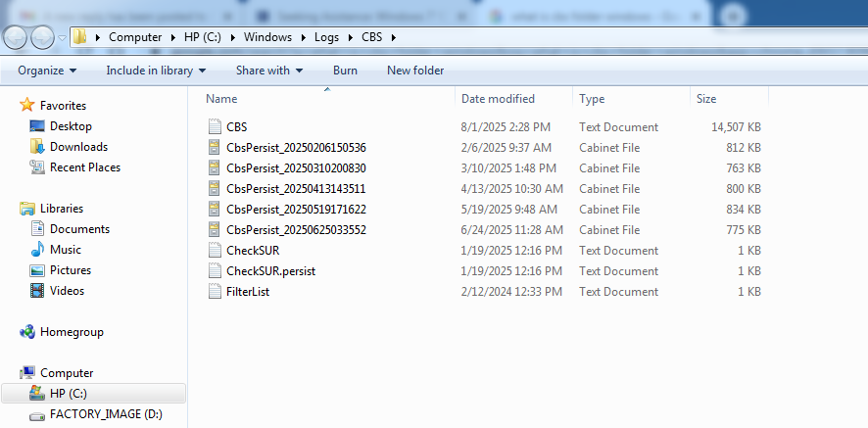
Task: Click the file name CheckSUR.persist
Action: pos(270,270)
